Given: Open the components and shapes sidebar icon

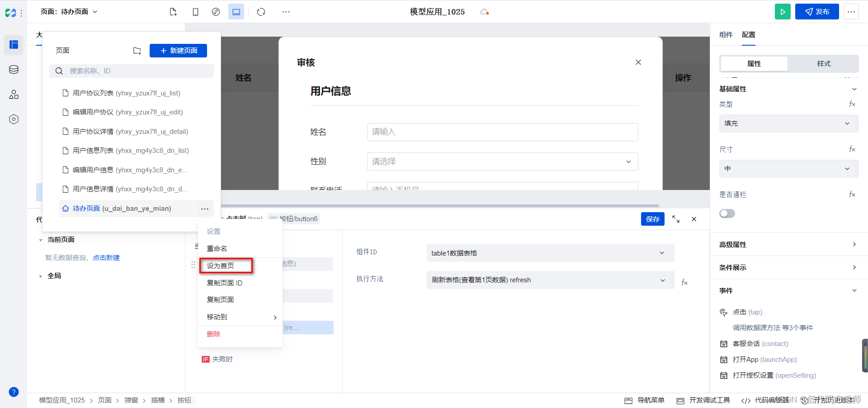Looking at the screenshot, I should 14,94.
